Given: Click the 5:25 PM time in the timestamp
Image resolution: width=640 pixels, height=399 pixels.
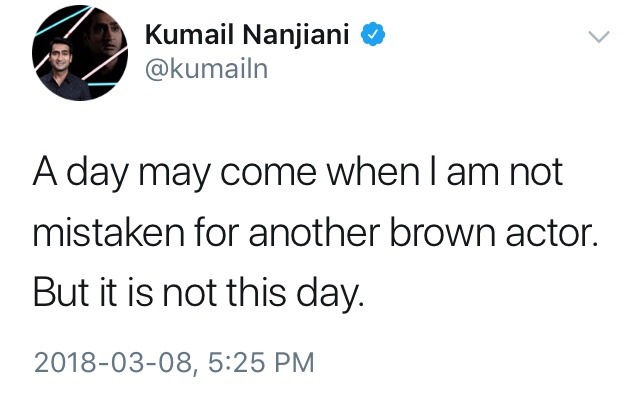Looking at the screenshot, I should click(x=261, y=362).
